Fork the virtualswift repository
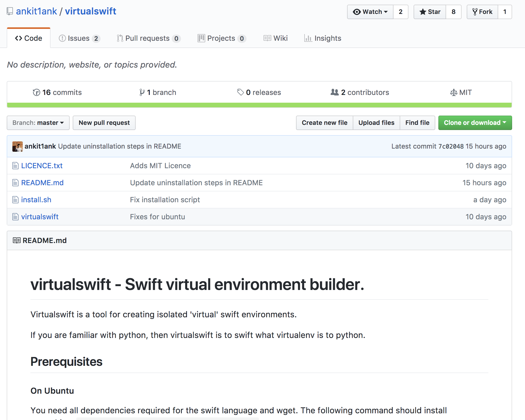Screen dimensions: 525x420 [x=482, y=12]
